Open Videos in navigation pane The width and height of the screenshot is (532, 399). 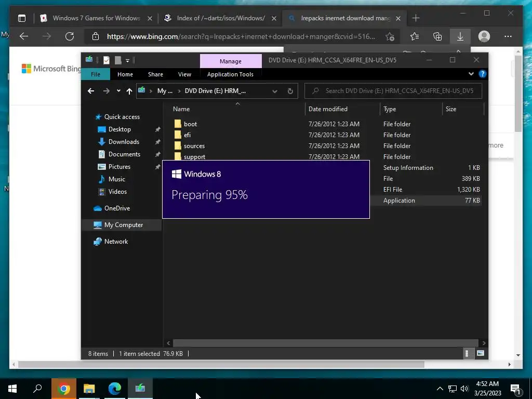point(117,192)
